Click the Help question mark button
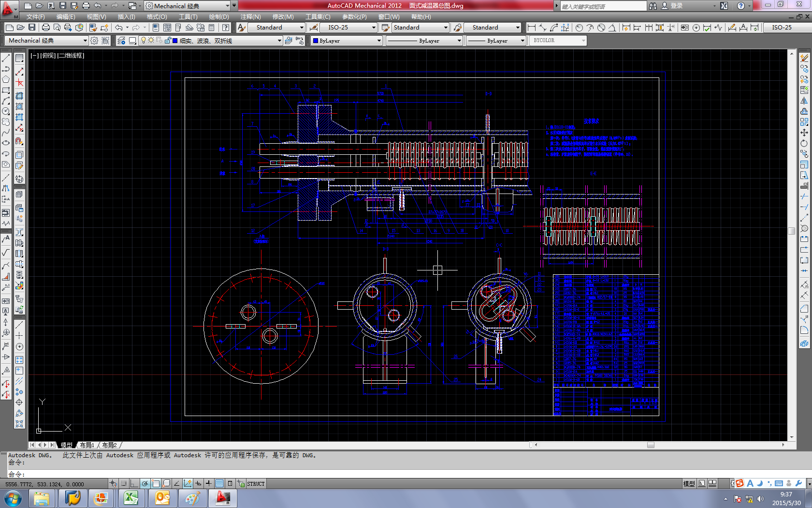This screenshot has height=508, width=812. (225, 28)
